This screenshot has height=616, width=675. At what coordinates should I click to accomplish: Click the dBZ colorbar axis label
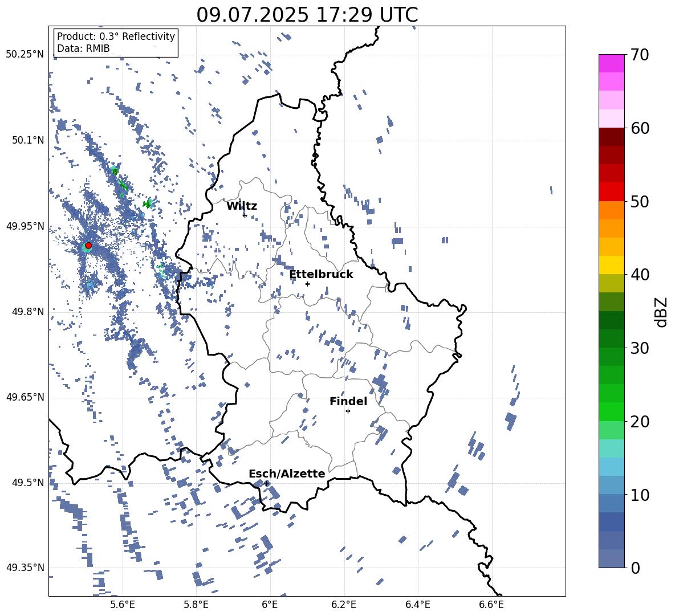click(x=662, y=312)
